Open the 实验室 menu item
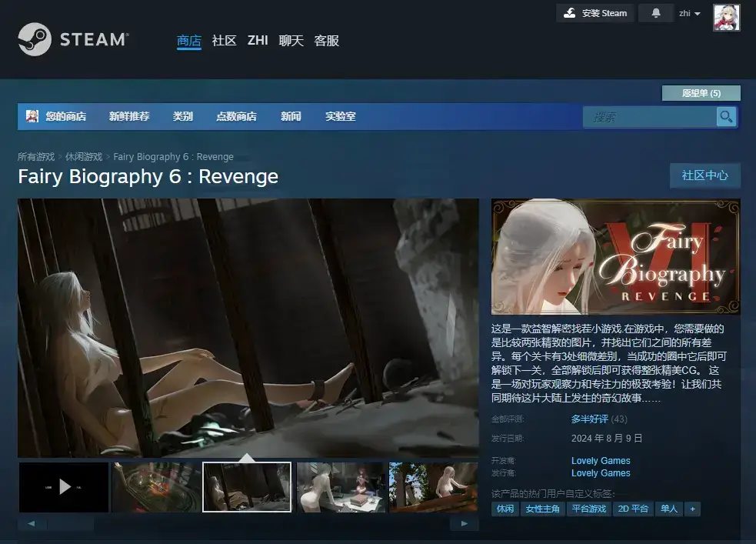 341,116
